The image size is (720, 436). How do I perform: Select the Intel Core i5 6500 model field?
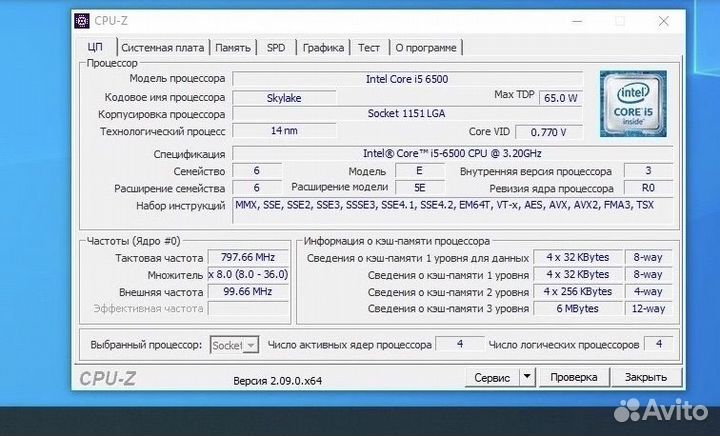407,79
